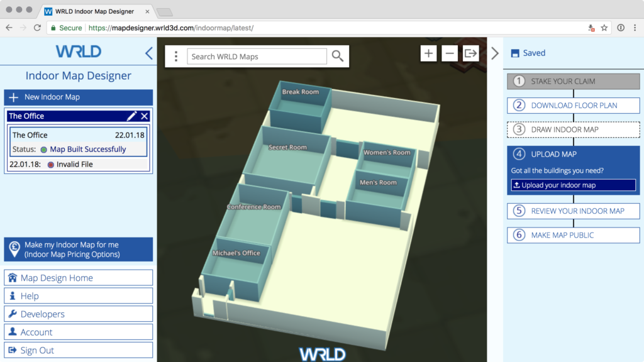Image resolution: width=644 pixels, height=362 pixels.
Task: Open the Developers link
Action: [x=79, y=314]
